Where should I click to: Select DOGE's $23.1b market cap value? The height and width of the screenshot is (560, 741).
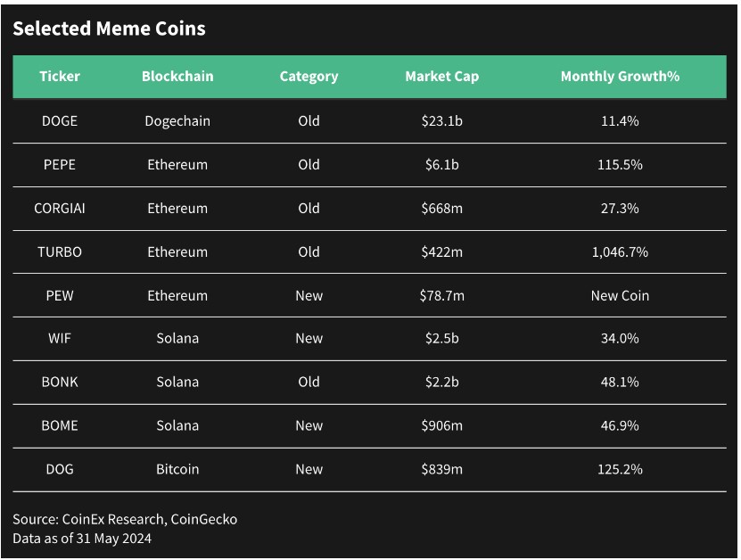[x=442, y=121]
